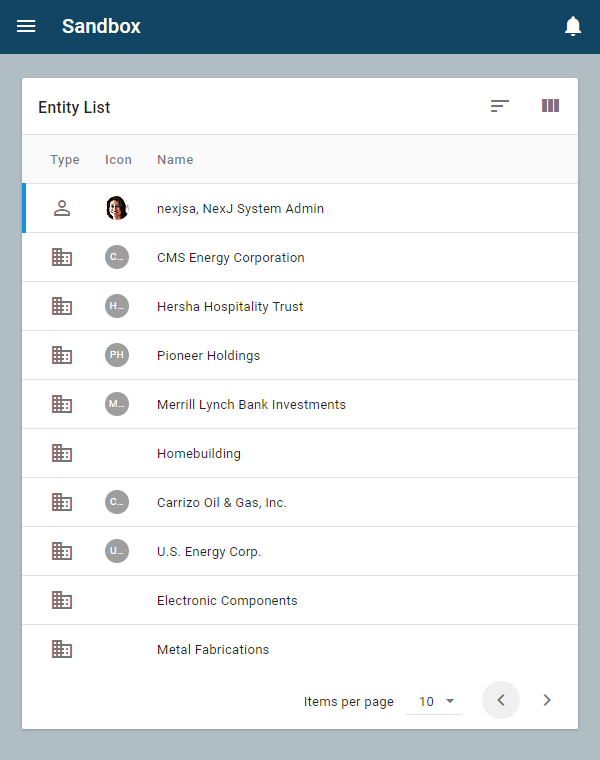The width and height of the screenshot is (600, 760).
Task: Open the column chooser icon
Action: 550,106
